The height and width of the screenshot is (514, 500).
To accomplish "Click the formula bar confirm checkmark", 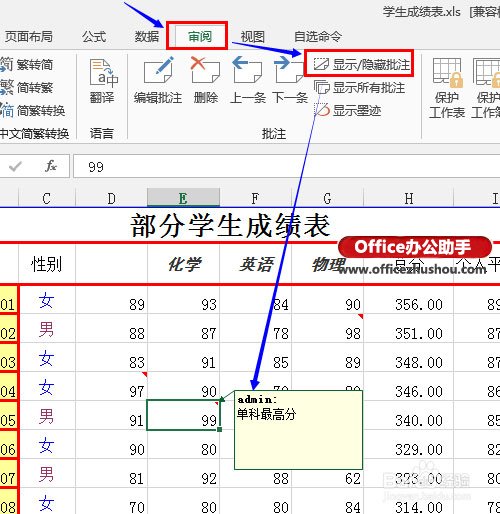I will pyautogui.click(x=15, y=166).
